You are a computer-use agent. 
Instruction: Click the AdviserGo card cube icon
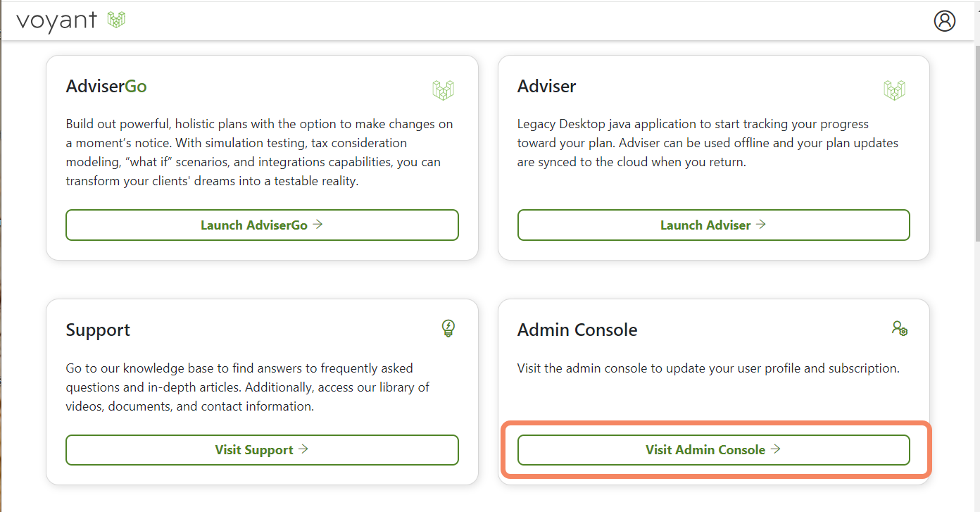[x=444, y=89]
